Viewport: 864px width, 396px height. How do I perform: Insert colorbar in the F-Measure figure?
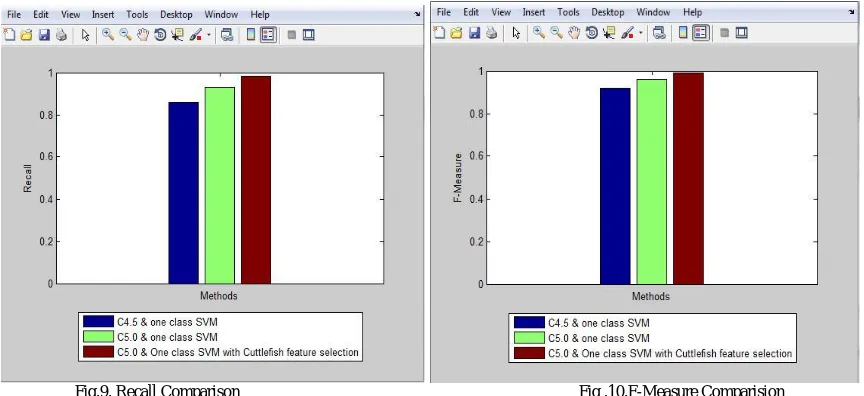[x=683, y=33]
